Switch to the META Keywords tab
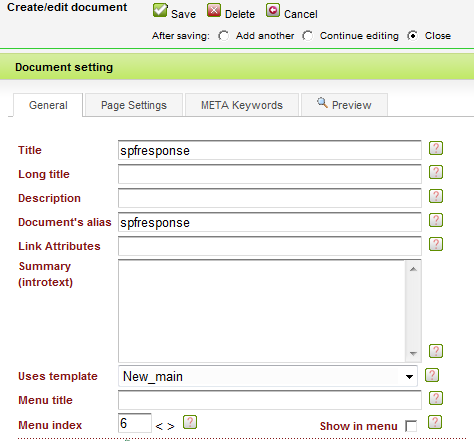This screenshot has width=474, height=441. (242, 105)
